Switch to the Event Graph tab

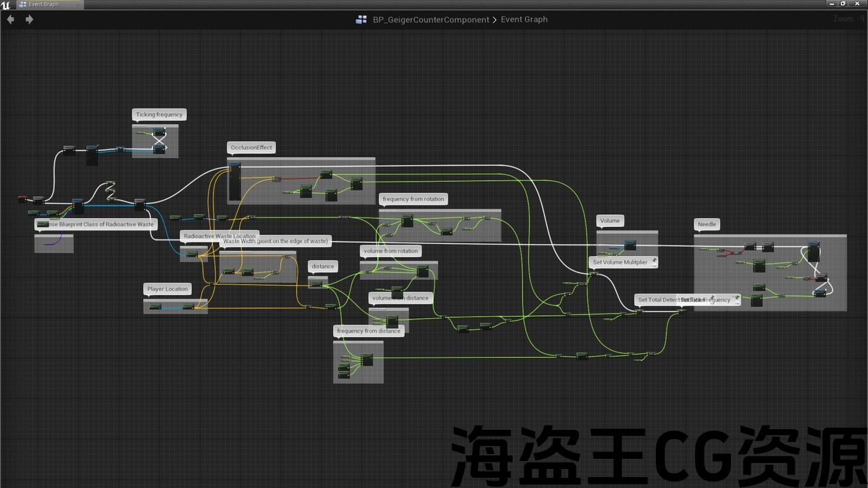(45, 5)
